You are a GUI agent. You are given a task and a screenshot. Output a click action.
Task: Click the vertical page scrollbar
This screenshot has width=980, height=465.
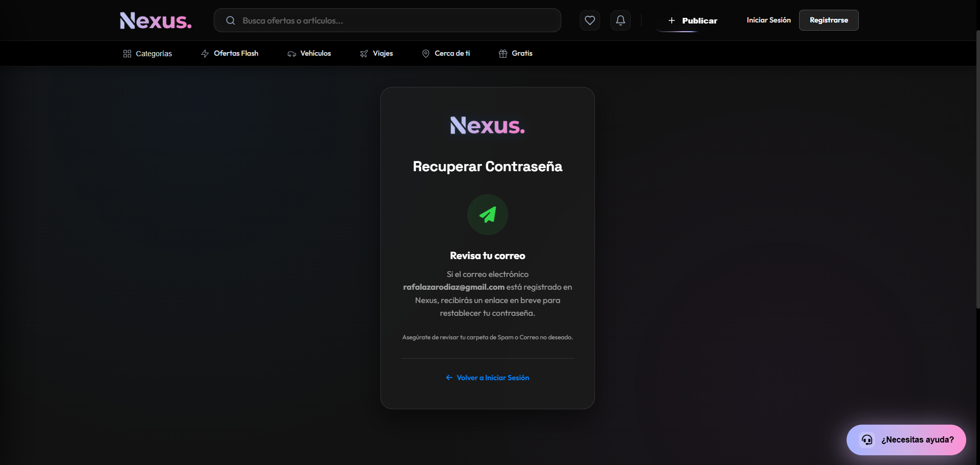[978, 169]
